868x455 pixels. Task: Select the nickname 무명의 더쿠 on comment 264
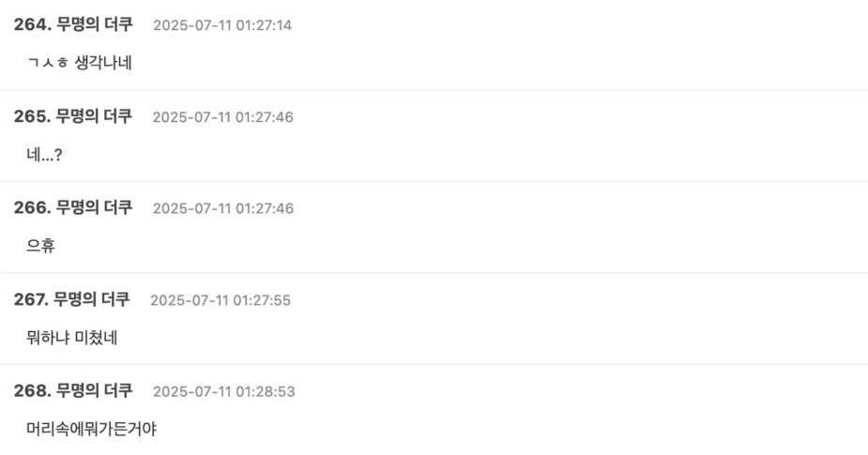point(94,24)
